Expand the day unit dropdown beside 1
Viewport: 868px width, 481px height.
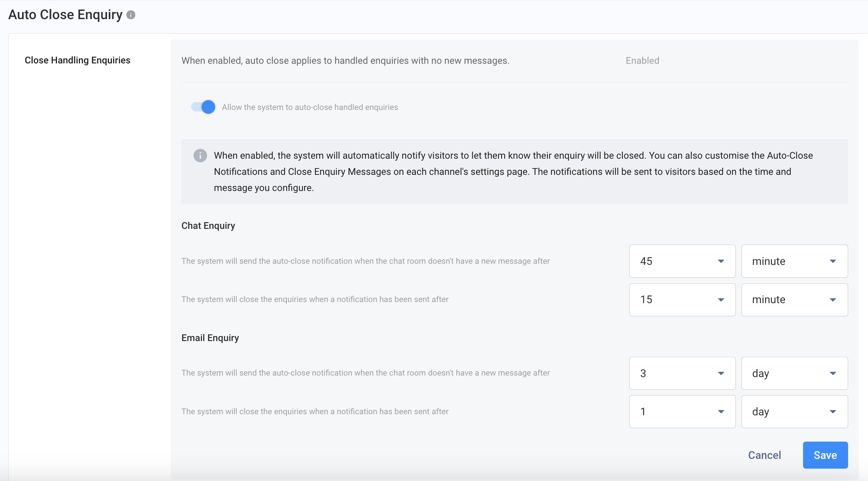[x=794, y=412]
